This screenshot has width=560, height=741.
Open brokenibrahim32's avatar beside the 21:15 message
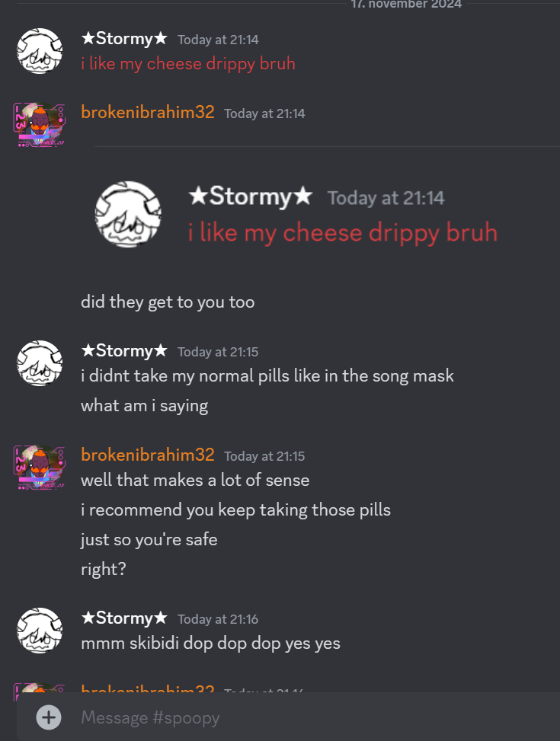pos(40,468)
